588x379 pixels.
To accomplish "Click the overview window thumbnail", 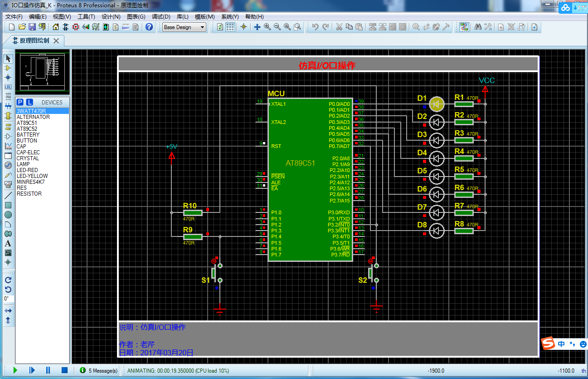I will coord(42,72).
